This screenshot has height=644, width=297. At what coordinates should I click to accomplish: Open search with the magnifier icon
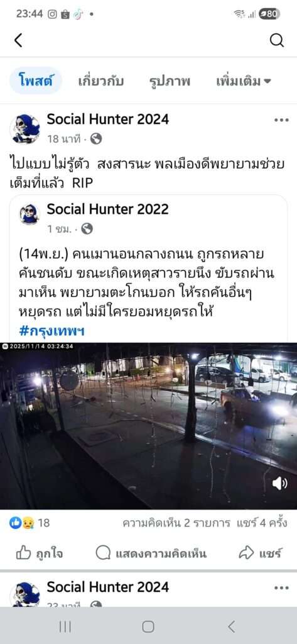[x=277, y=40]
